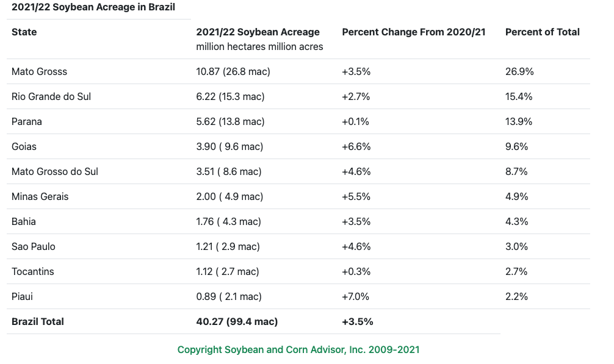Click the 40.27 (99.4 mac) total value
The image size is (614, 364).
coord(237,322)
